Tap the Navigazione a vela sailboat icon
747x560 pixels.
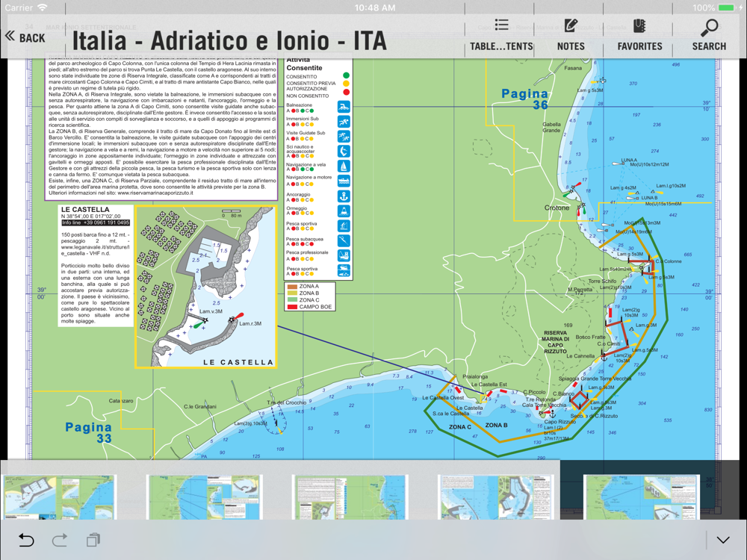click(344, 166)
